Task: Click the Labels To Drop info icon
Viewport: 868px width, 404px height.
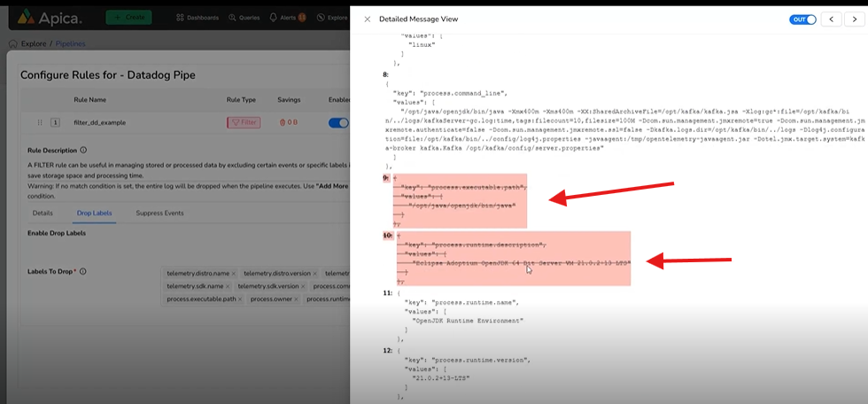Action: pyautogui.click(x=82, y=271)
